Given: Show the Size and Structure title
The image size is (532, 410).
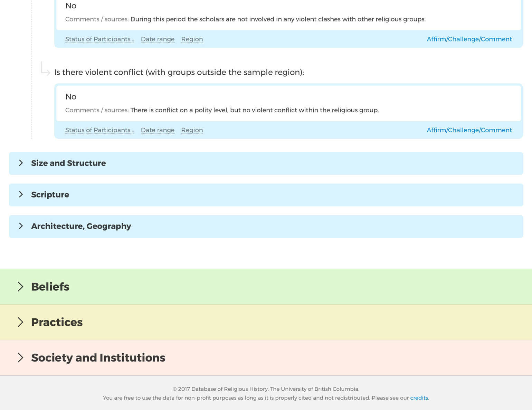Looking at the screenshot, I should click(x=68, y=163).
